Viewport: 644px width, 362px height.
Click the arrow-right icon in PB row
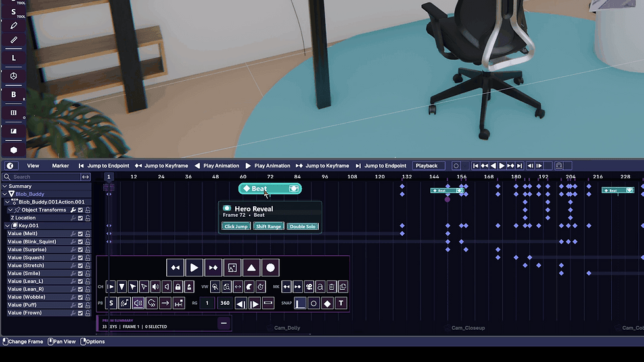tap(165, 304)
